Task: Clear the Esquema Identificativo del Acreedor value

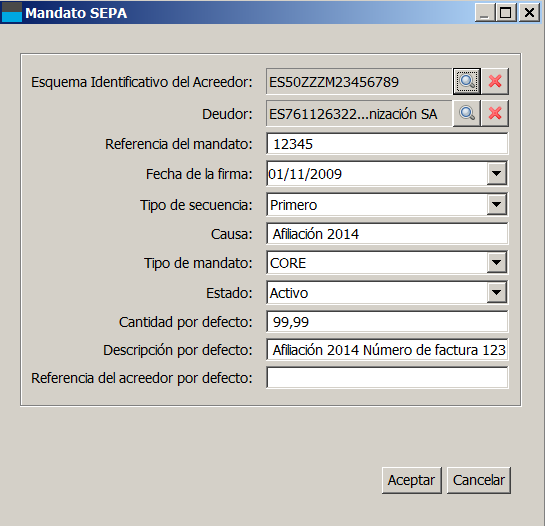Action: pyautogui.click(x=495, y=81)
